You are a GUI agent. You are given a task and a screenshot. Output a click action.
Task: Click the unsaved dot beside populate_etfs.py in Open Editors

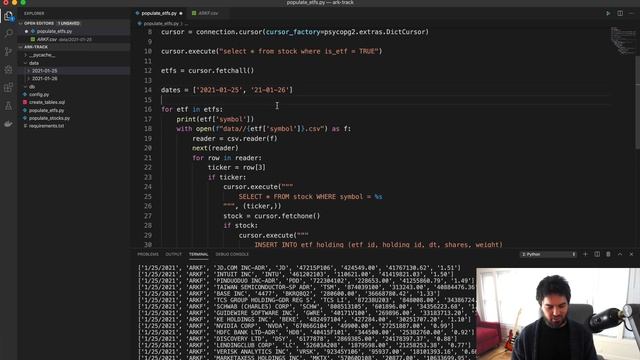click(27, 31)
